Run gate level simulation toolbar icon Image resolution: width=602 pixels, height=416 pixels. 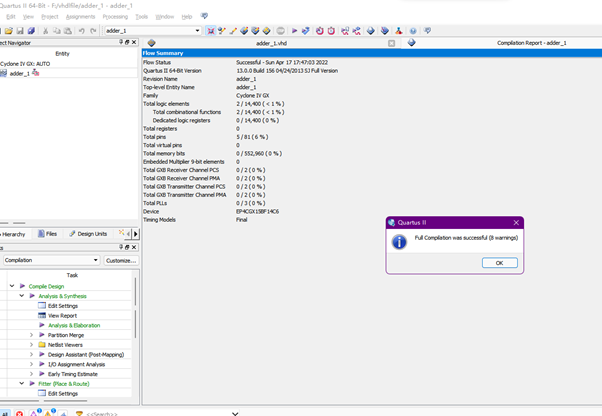click(x=357, y=31)
